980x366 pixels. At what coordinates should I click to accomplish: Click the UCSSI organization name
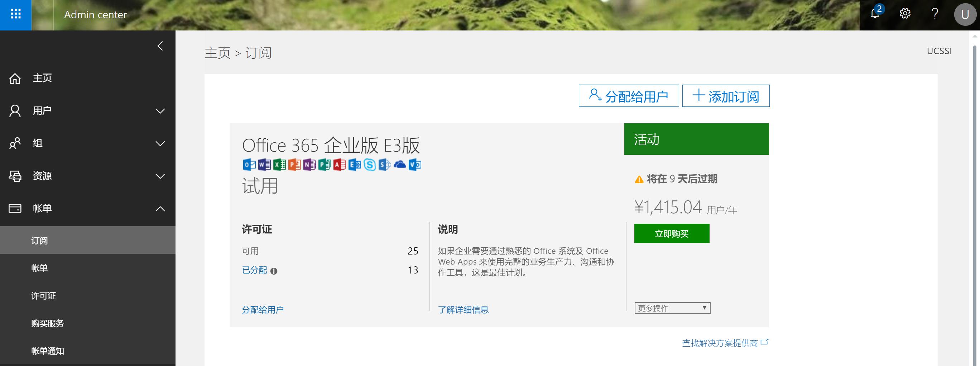[939, 51]
